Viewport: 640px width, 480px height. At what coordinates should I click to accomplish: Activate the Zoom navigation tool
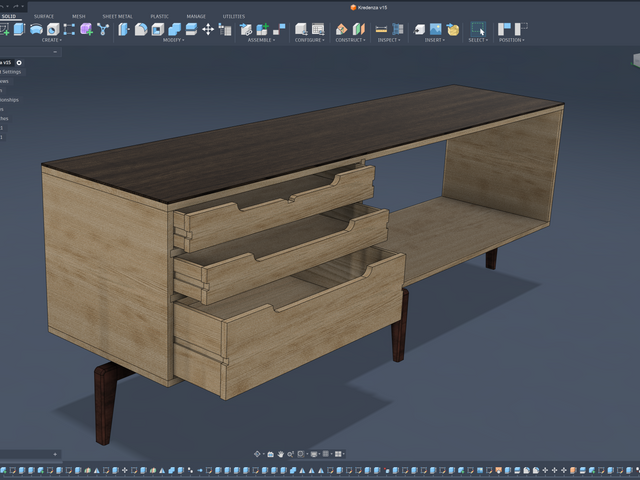tap(290, 454)
